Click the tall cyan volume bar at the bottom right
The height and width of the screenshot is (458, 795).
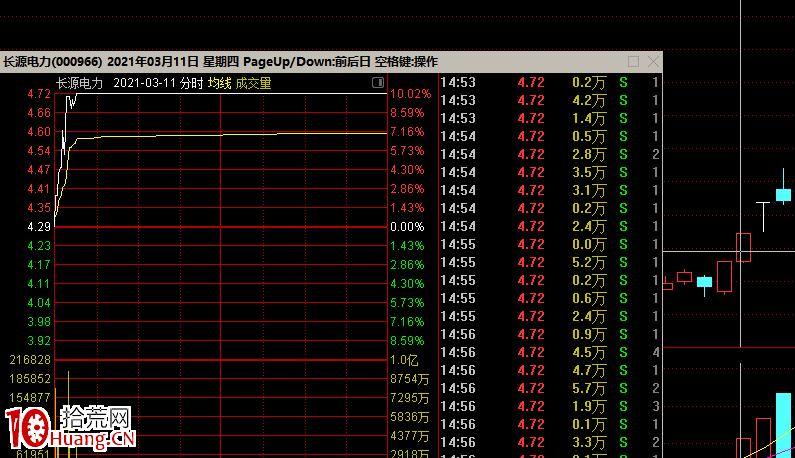(x=783, y=425)
